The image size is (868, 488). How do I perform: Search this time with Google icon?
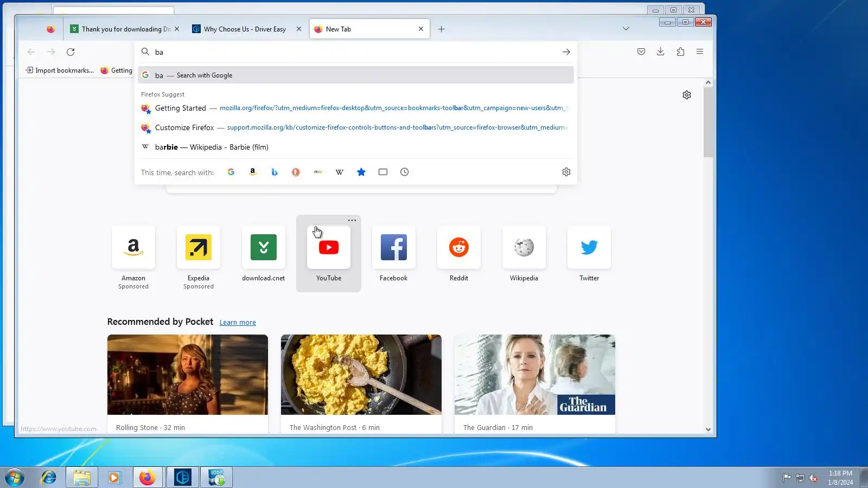(231, 172)
